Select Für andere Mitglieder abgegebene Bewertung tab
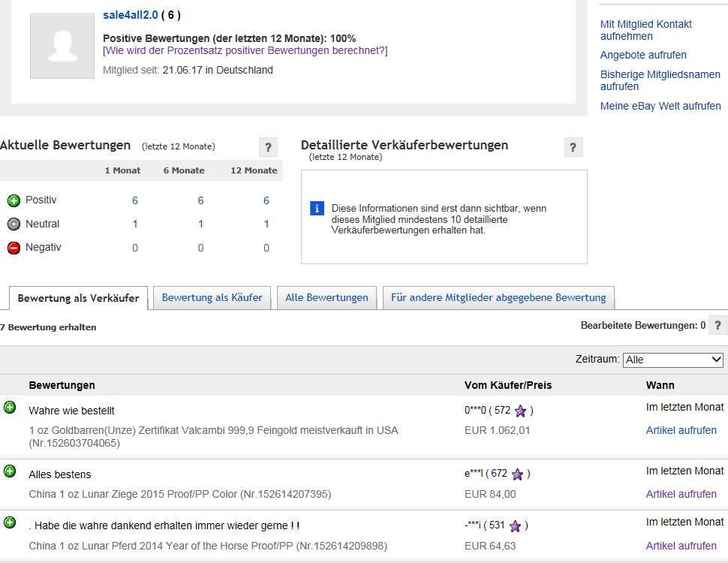728x563 pixels. click(498, 297)
